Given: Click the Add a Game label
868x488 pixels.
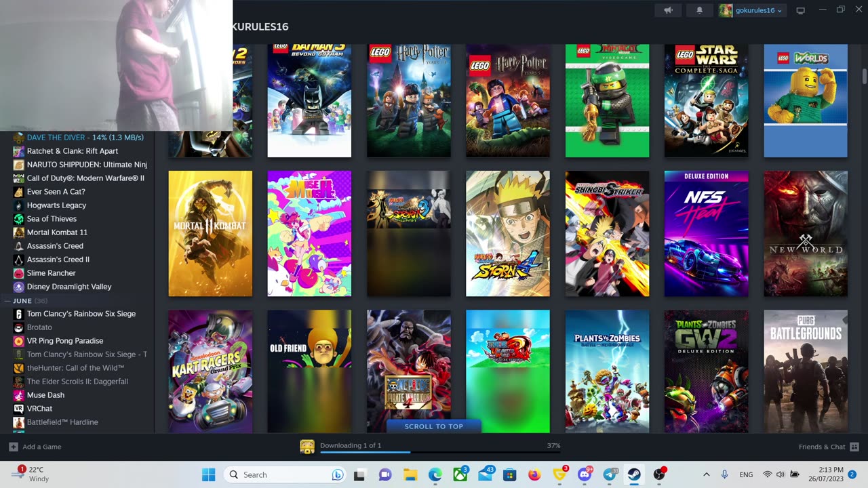Looking at the screenshot, I should tap(42, 447).
